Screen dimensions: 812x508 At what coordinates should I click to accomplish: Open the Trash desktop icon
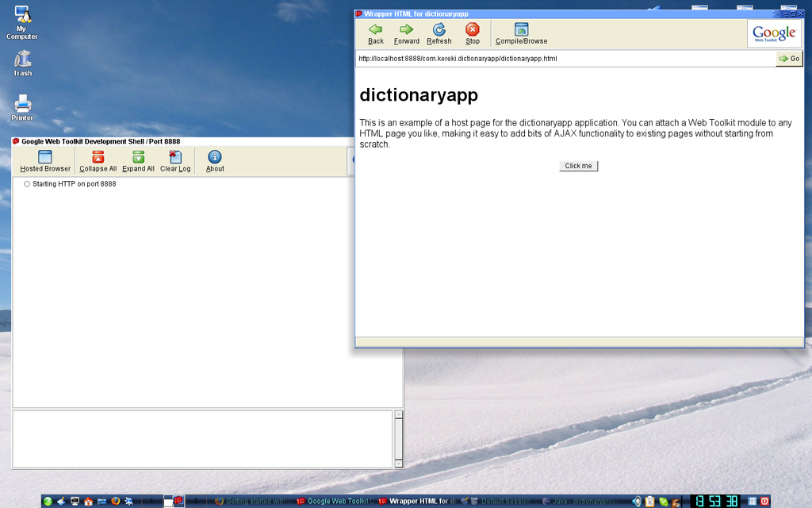pyautogui.click(x=22, y=62)
